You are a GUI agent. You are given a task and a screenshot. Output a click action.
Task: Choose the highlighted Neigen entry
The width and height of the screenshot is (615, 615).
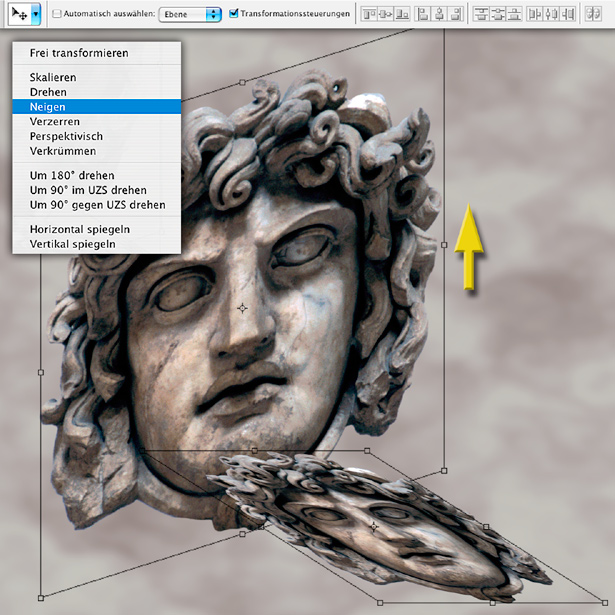96,107
